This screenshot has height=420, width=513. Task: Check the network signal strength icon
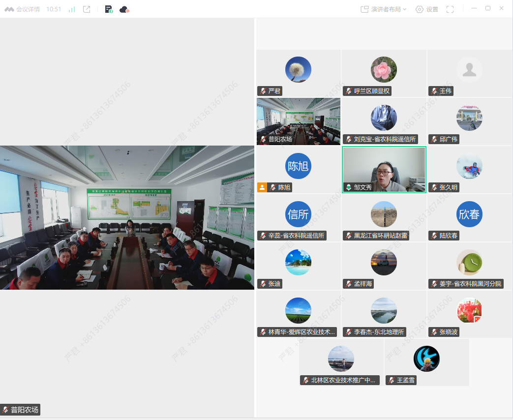72,9
